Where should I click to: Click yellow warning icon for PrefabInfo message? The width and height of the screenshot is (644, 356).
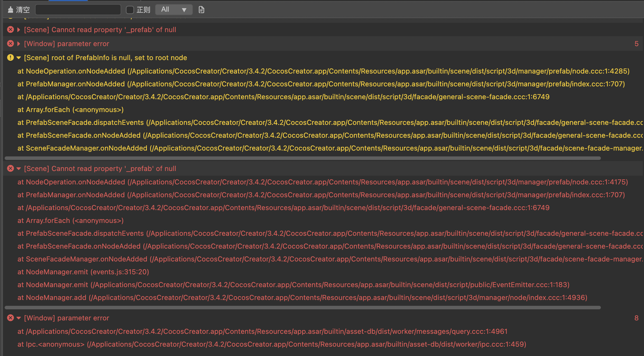(10, 58)
